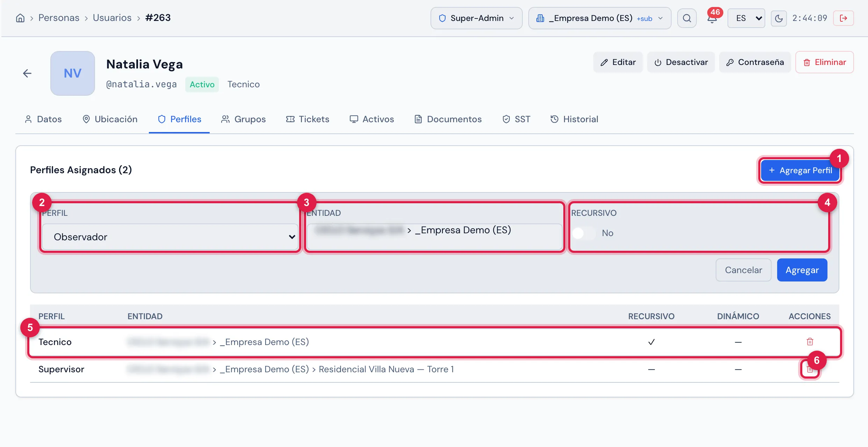Cancel adding the profile
The height and width of the screenshot is (447, 868).
[743, 270]
